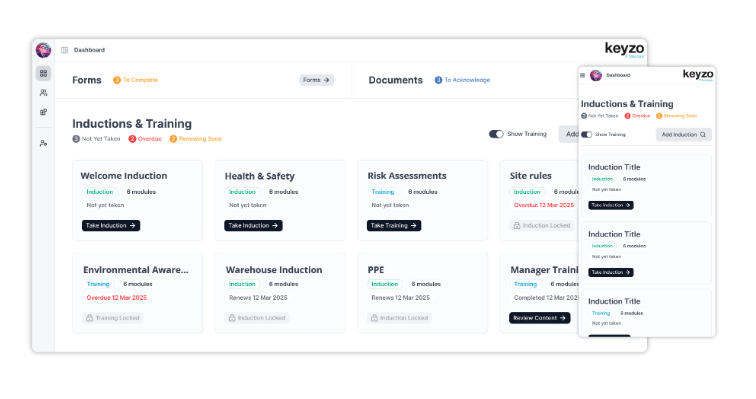Take Induction on the first mobile Induction Title card
This screenshot has height=399, width=756.
coord(611,205)
